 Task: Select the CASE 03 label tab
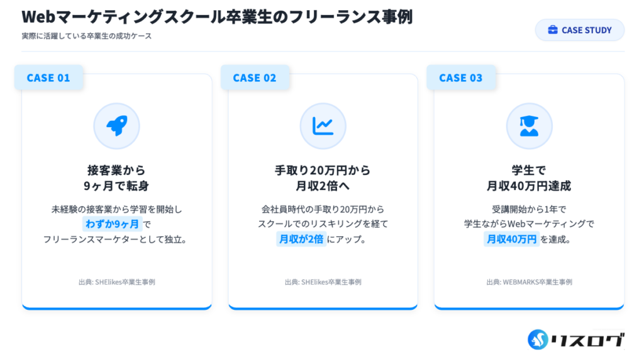[461, 78]
